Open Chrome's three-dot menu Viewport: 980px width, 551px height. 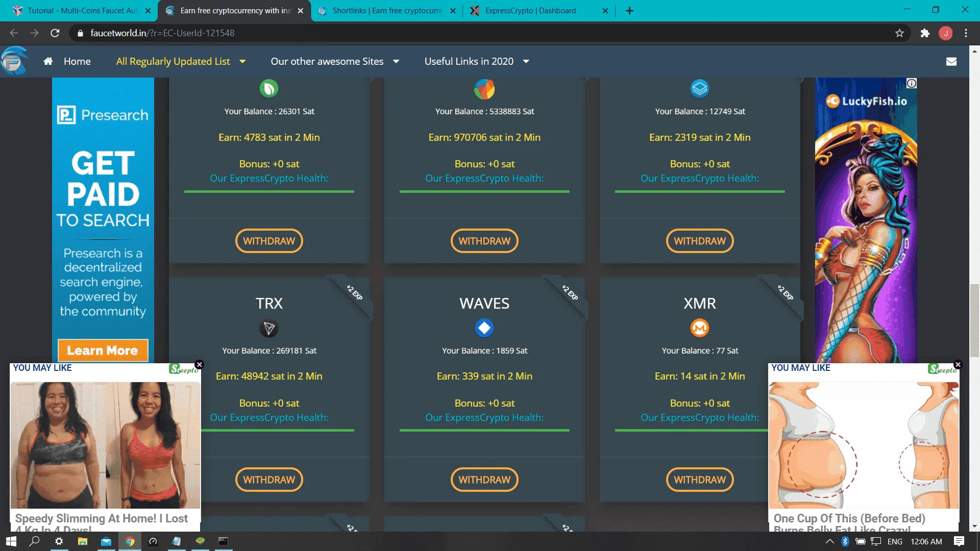point(966,33)
